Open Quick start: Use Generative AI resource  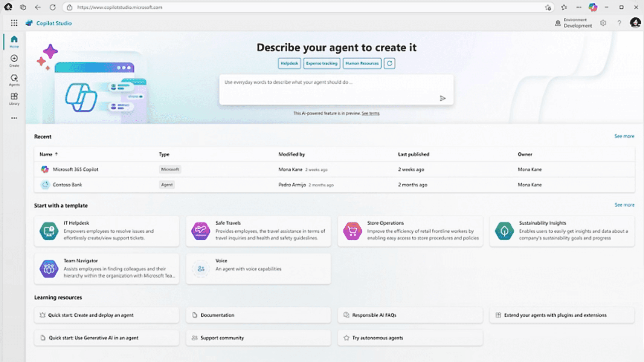pyautogui.click(x=107, y=338)
